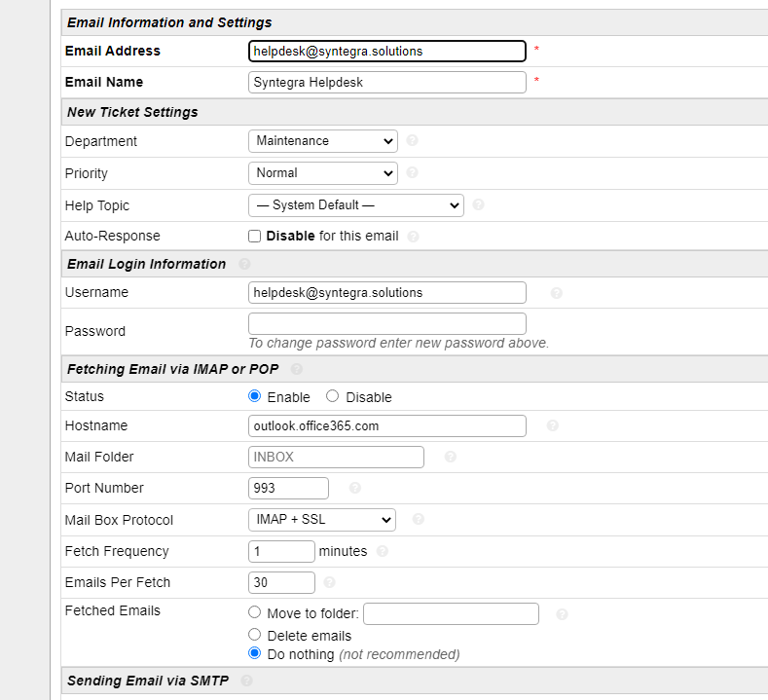Image resolution: width=768 pixels, height=700 pixels.
Task: Choose Move to folder radio option
Action: point(255,612)
